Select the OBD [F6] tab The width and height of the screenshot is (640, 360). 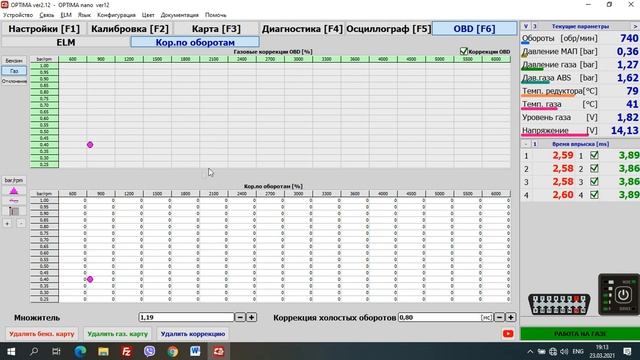click(x=474, y=29)
